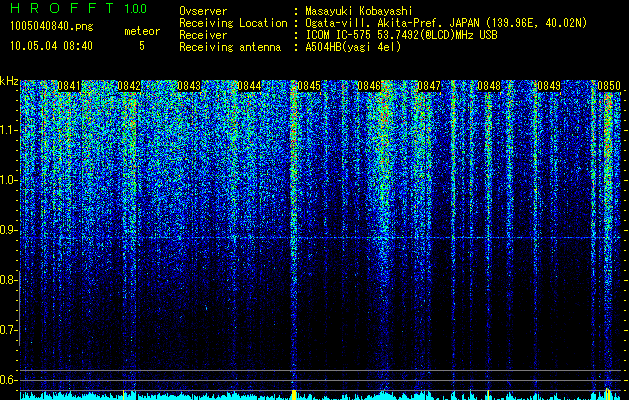
Task: Click the 0843 time marker
Action: pos(189,86)
